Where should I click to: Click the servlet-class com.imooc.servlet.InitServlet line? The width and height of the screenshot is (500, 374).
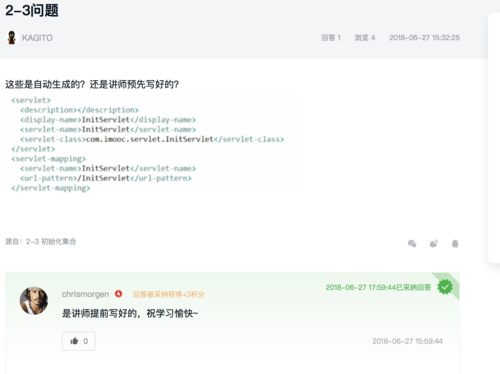coord(152,139)
